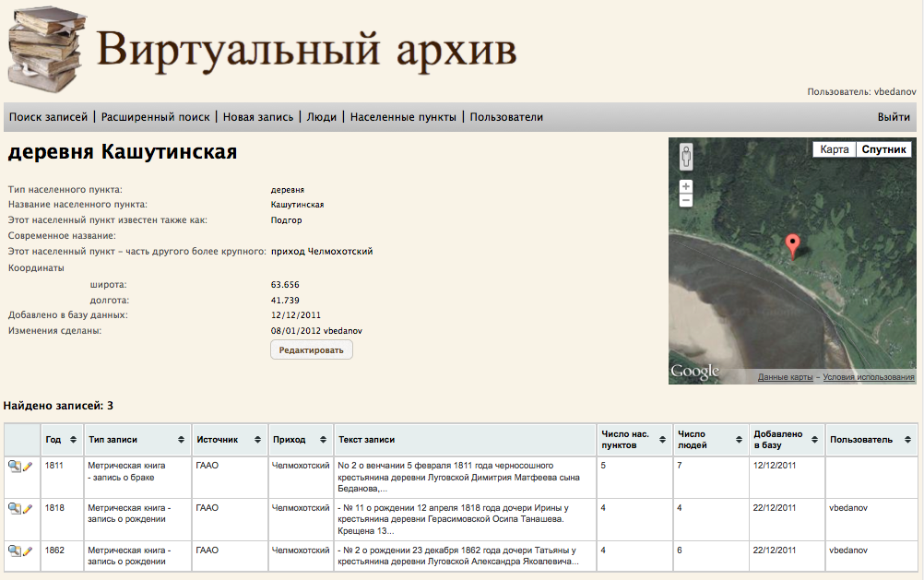Switch map to Спутник view
Screen dimensions: 924x580
[883, 149]
